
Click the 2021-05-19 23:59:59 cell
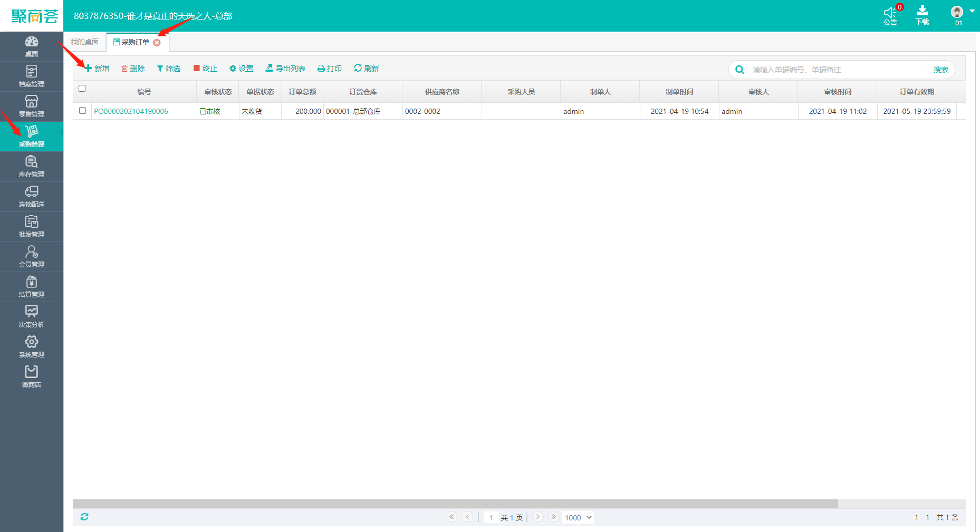[917, 111]
